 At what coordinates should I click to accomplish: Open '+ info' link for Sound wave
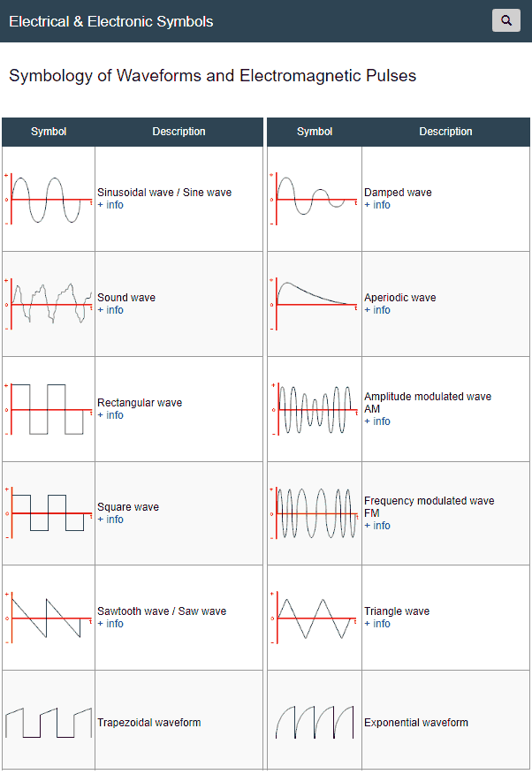tap(110, 310)
